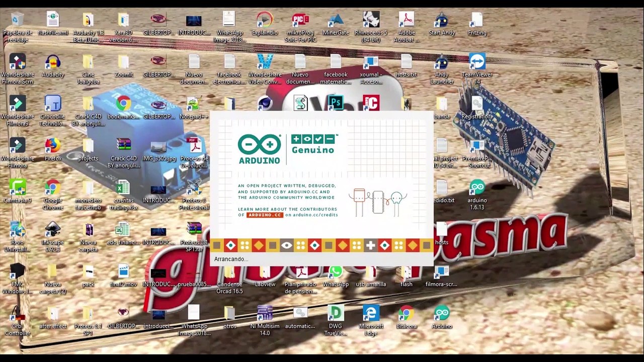Screen dimensions: 644x362
Task: Launch Revo Uninstaller
Action: (18, 237)
